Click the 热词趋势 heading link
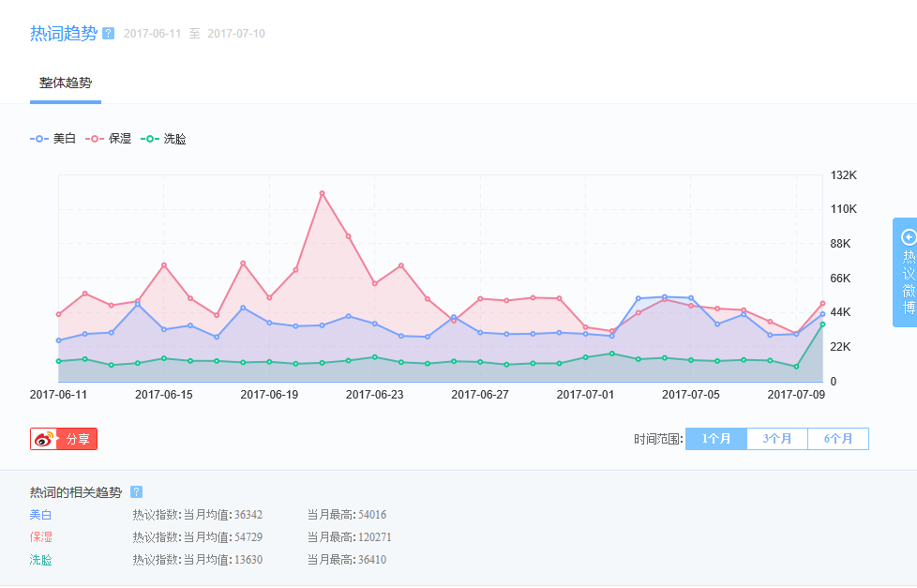Image resolution: width=917 pixels, height=588 pixels. click(63, 34)
